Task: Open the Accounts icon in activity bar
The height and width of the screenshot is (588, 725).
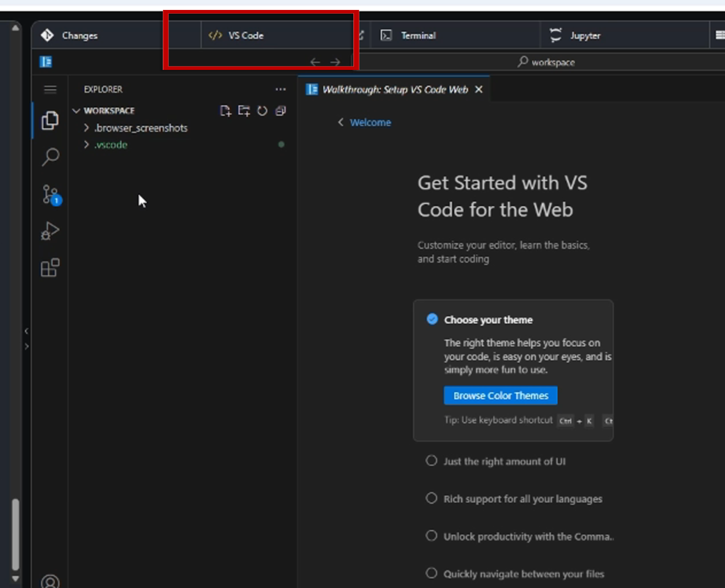Action: click(x=50, y=581)
